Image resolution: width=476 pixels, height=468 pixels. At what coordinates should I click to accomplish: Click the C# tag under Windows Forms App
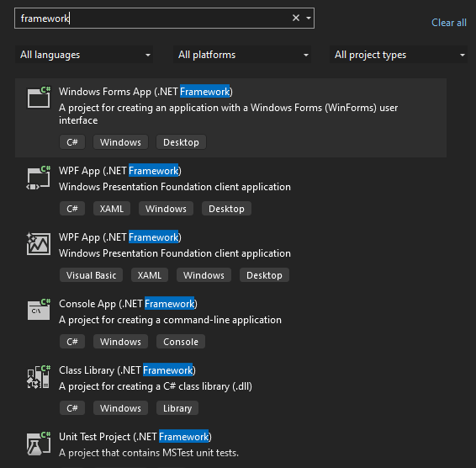click(72, 142)
